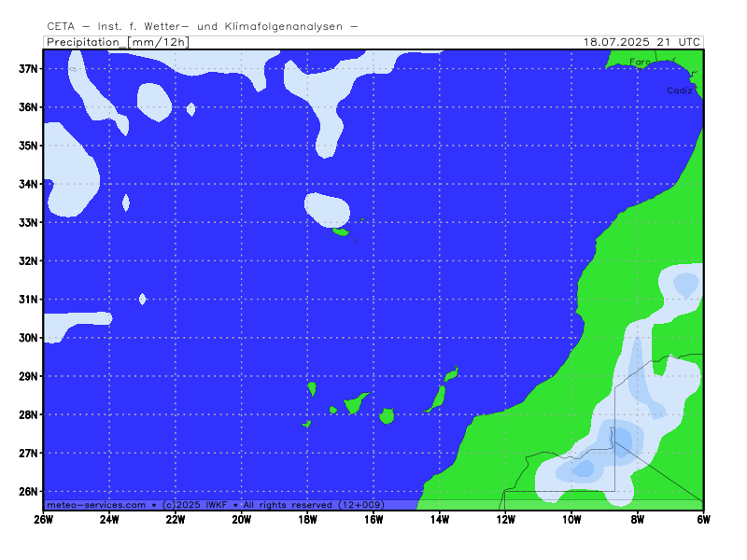Click the 6W longitude label
747x560 pixels.
click(x=703, y=520)
